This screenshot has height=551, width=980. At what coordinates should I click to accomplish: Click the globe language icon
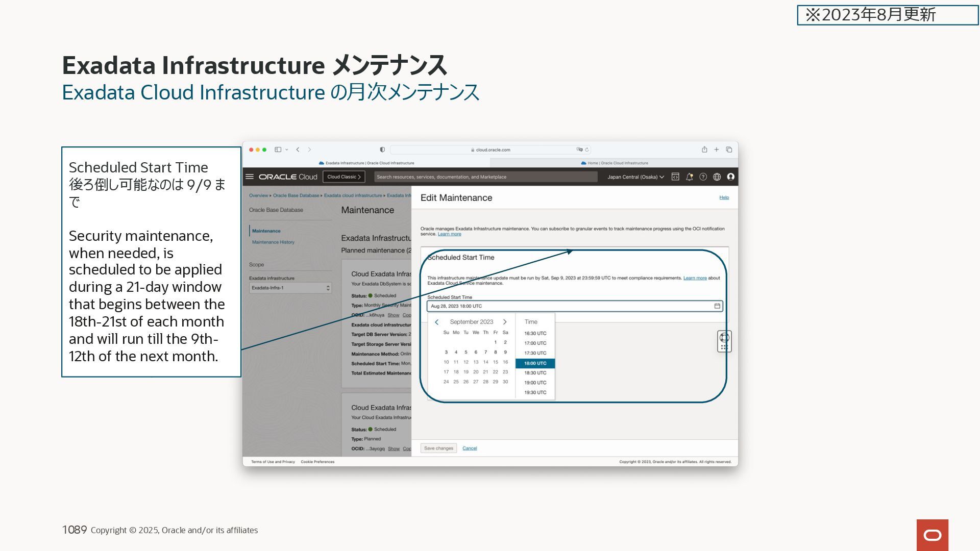[717, 177]
